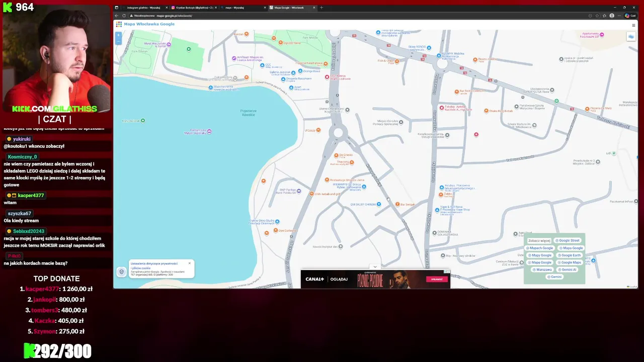This screenshot has width=644, height=362.
Task: Click the Pizzeria Kwadratowa restaurant pin
Action: pos(326,64)
